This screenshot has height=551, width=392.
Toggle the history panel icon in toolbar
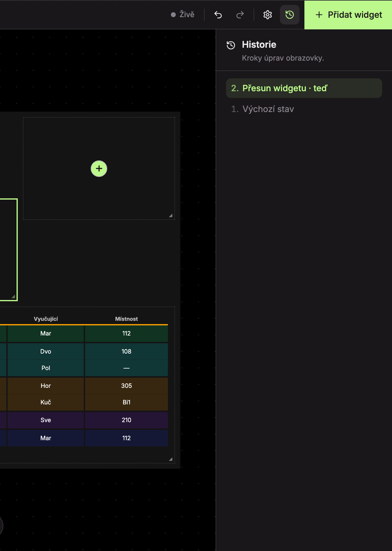[x=290, y=15]
